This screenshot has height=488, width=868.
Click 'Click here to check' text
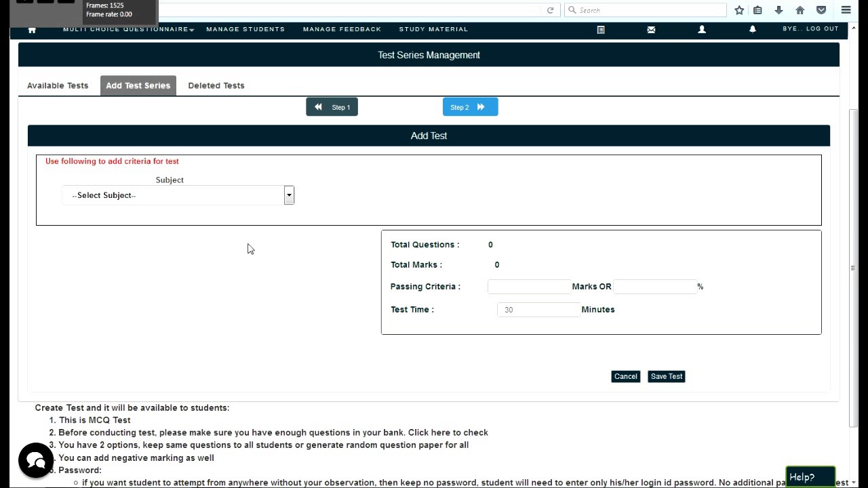(x=448, y=432)
